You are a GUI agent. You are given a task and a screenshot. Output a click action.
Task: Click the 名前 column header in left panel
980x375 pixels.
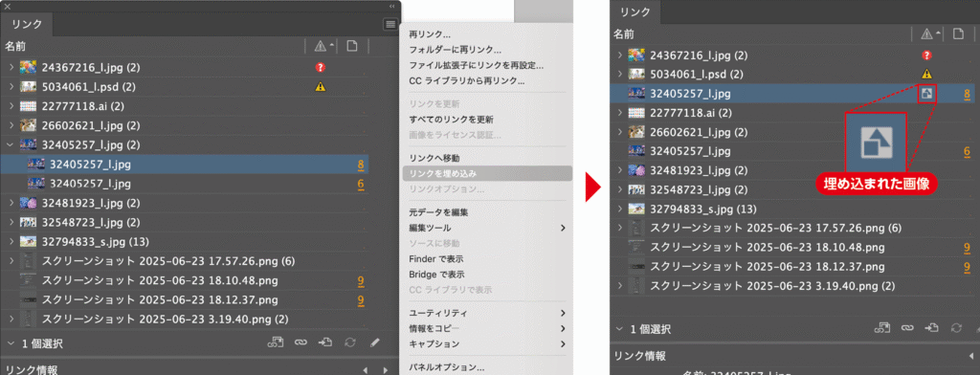[x=15, y=46]
